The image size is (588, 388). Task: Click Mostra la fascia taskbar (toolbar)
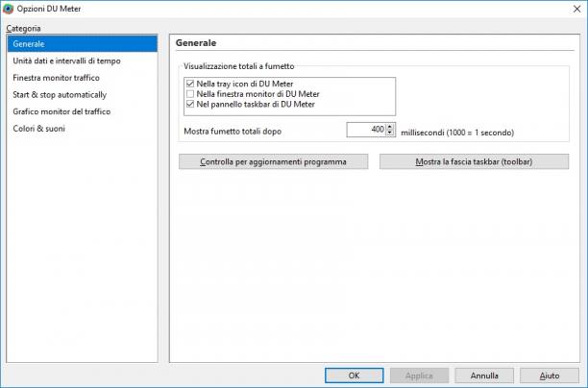tap(474, 161)
